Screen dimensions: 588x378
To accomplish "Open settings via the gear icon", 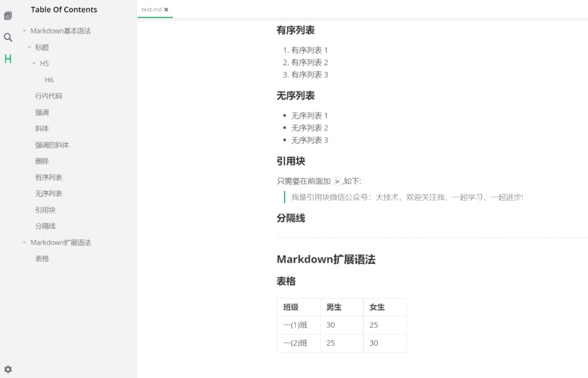I will pyautogui.click(x=8, y=369).
